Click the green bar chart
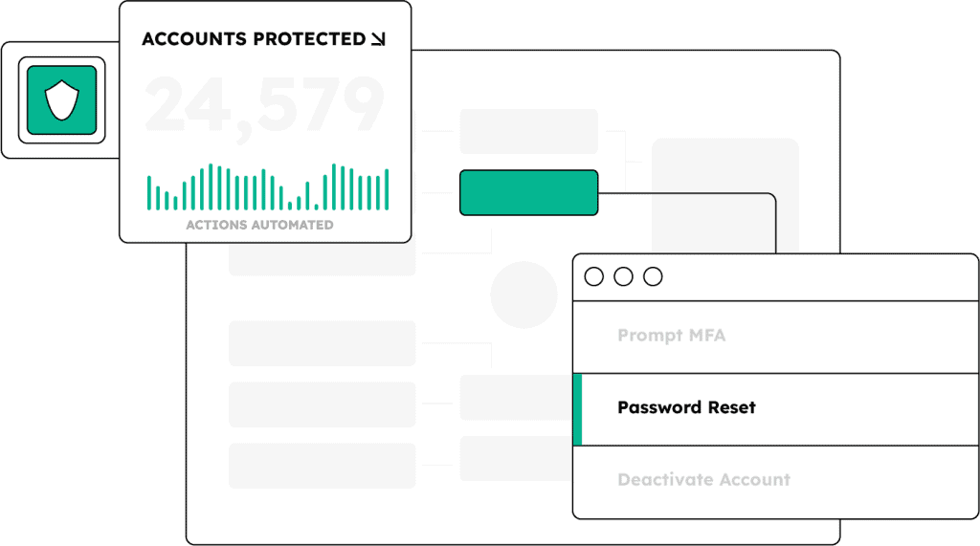Image resolution: width=980 pixels, height=546 pixels. click(x=268, y=187)
